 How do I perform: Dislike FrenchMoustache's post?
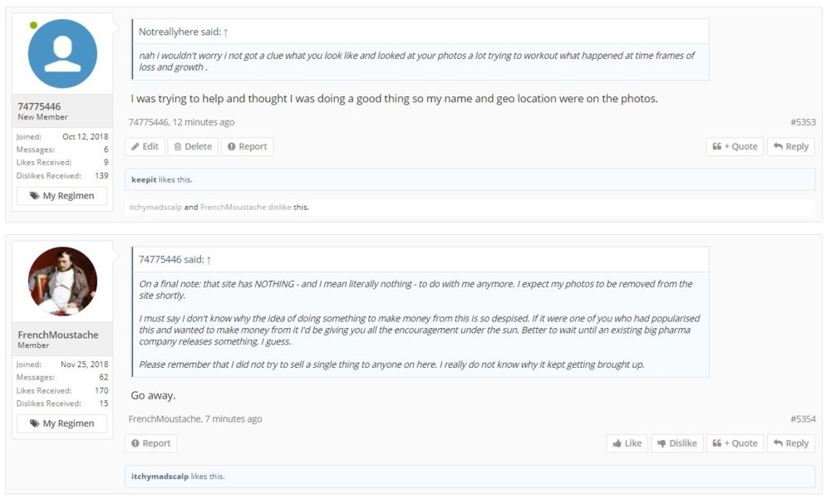tap(676, 443)
